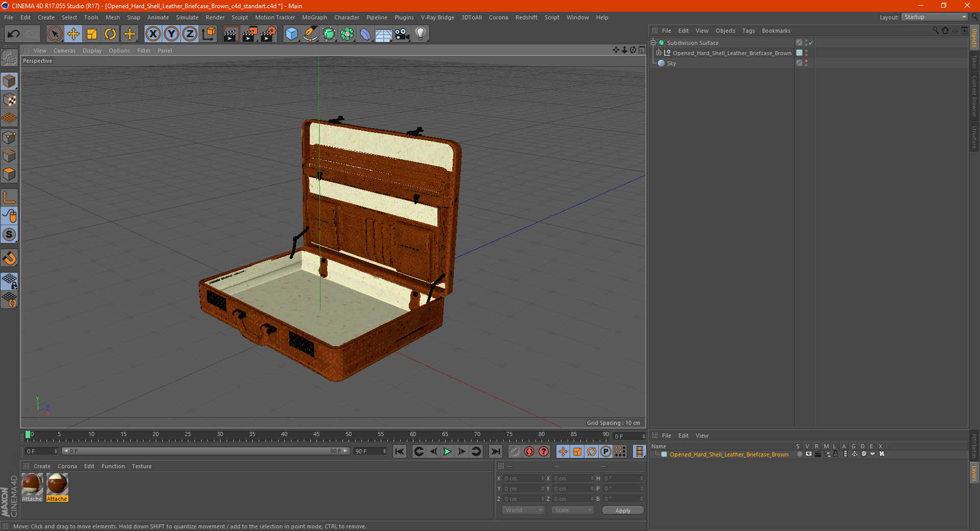Toggle briefcase object visibility dots
Screen dimensions: 980x531
(806, 53)
